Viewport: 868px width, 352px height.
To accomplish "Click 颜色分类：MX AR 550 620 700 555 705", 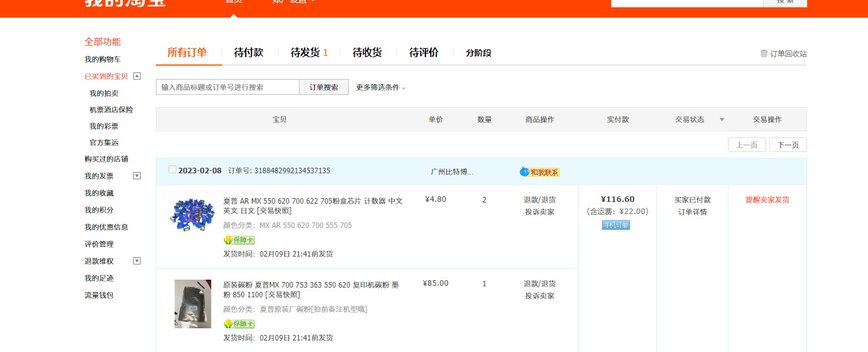I will coord(287,226).
